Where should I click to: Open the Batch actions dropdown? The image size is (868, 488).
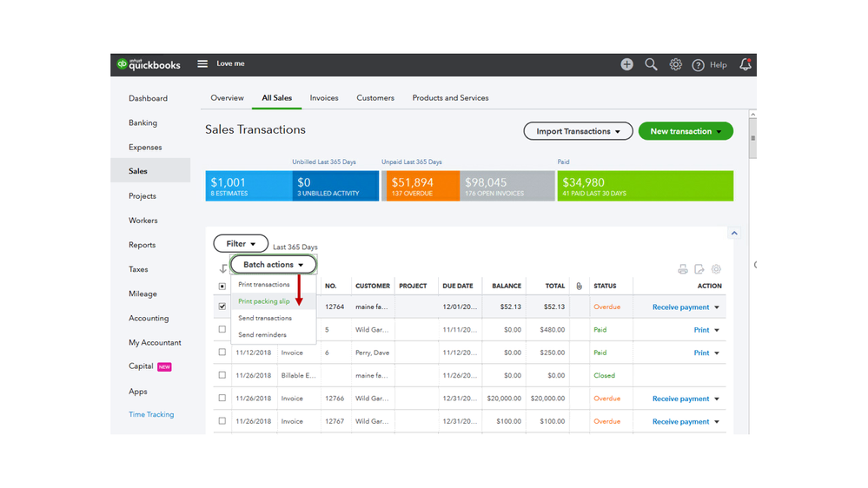pos(274,265)
